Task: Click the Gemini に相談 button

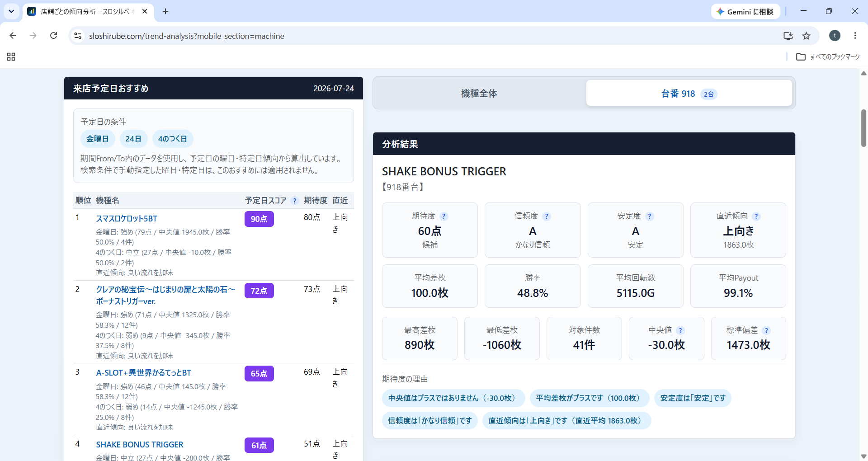Action: (745, 12)
